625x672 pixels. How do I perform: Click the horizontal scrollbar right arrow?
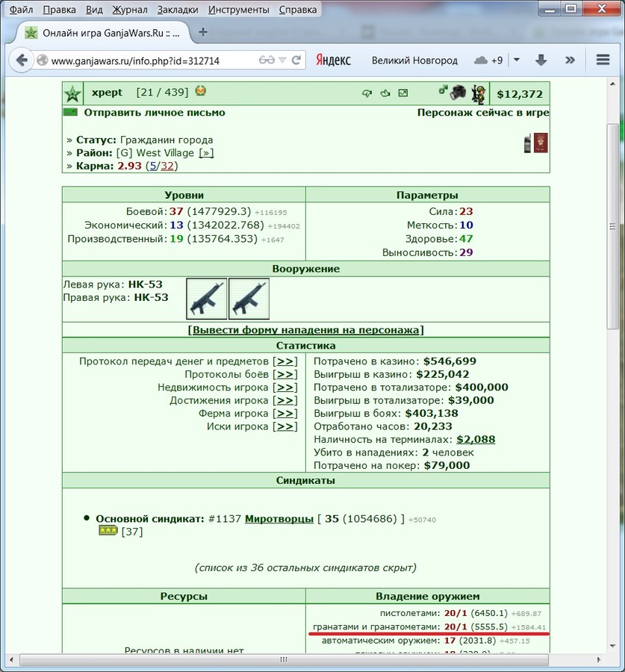pyautogui.click(x=598, y=659)
